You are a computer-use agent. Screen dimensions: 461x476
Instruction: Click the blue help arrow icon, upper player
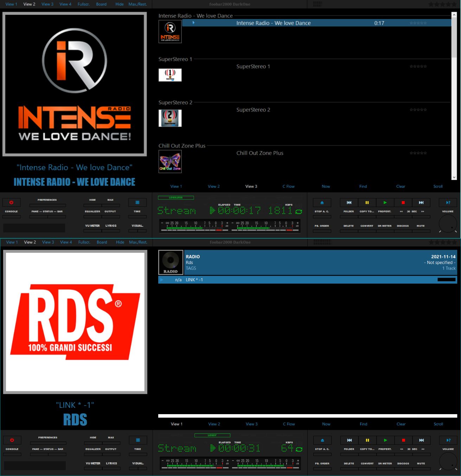[448, 202]
